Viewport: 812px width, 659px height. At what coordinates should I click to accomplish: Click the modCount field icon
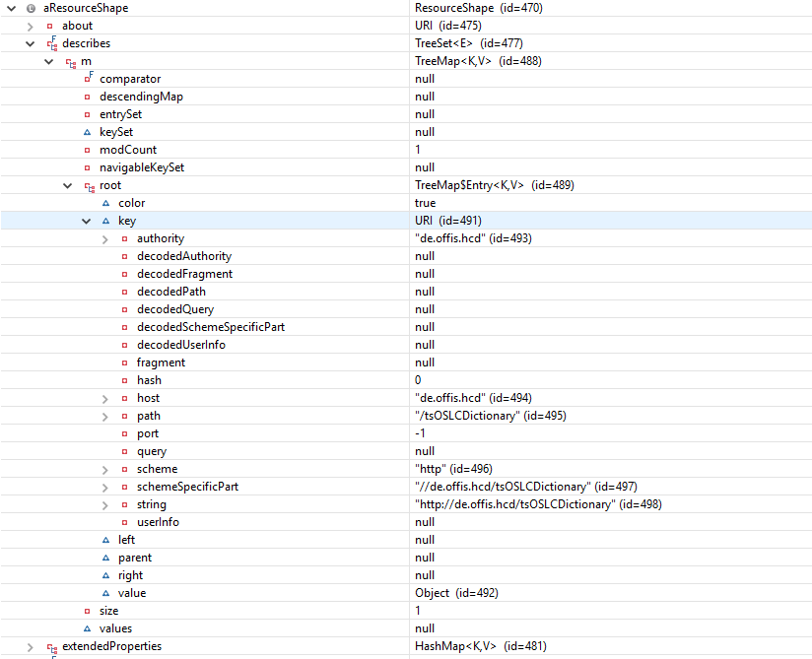pyautogui.click(x=87, y=150)
